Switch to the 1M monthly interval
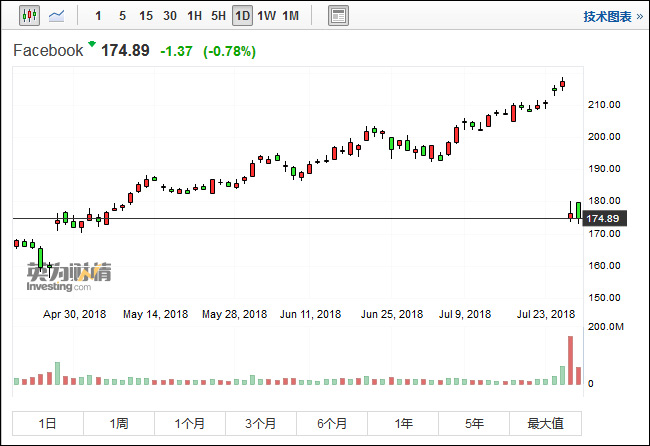 click(290, 16)
